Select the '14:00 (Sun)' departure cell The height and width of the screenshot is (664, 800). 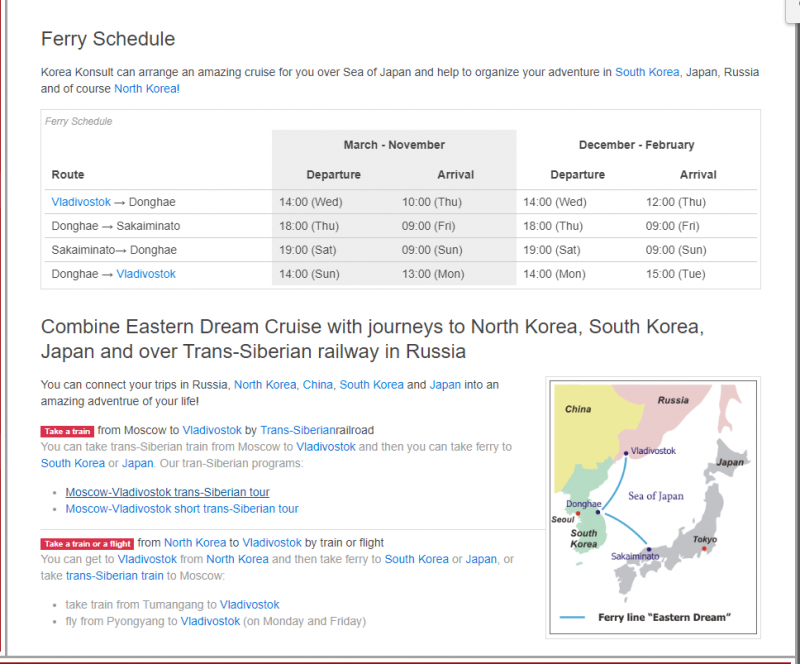(309, 274)
